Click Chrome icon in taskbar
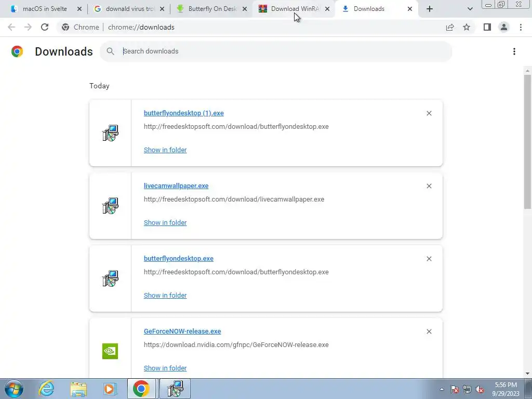This screenshot has height=399, width=532. [x=141, y=389]
